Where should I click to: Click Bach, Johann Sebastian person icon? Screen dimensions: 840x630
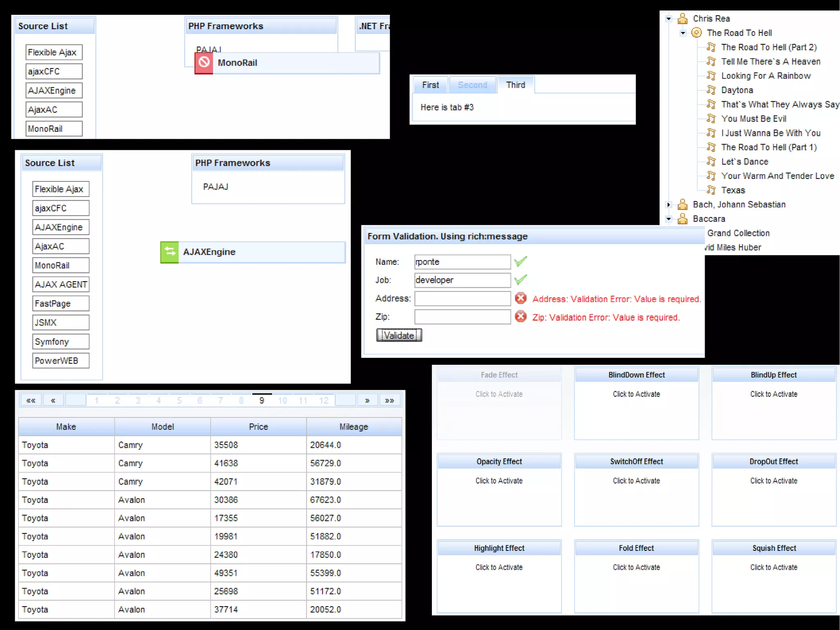682,204
